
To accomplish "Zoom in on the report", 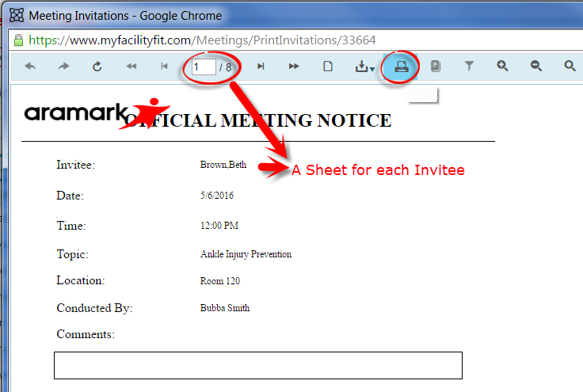I will (502, 67).
